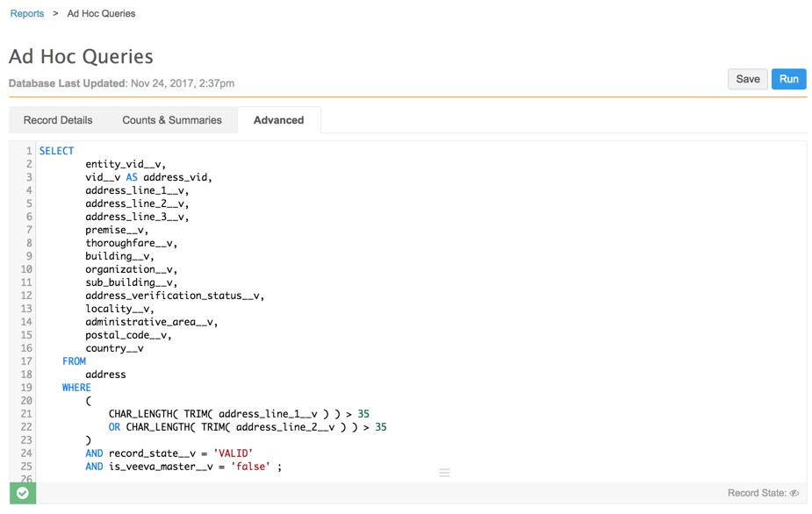The height and width of the screenshot is (514, 812).
Task: Open the Reports breadcrumb link
Action: click(27, 14)
